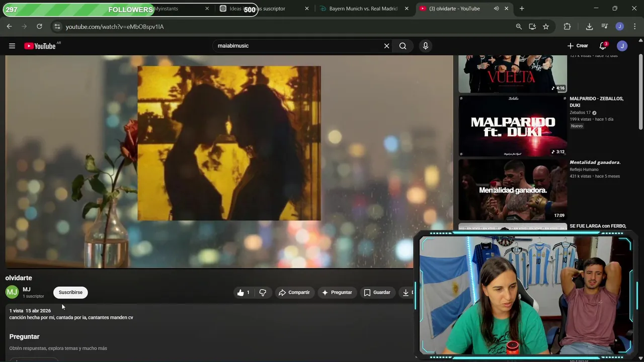Open YouTube notifications bell

tap(603, 46)
